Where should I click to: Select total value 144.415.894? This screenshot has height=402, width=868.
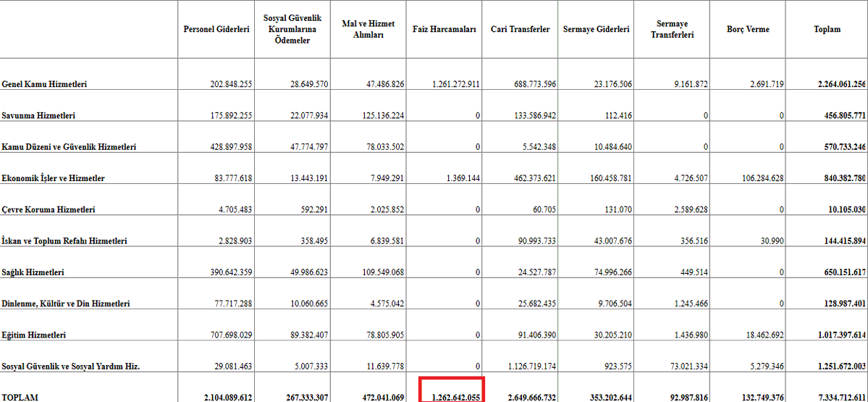click(x=845, y=241)
